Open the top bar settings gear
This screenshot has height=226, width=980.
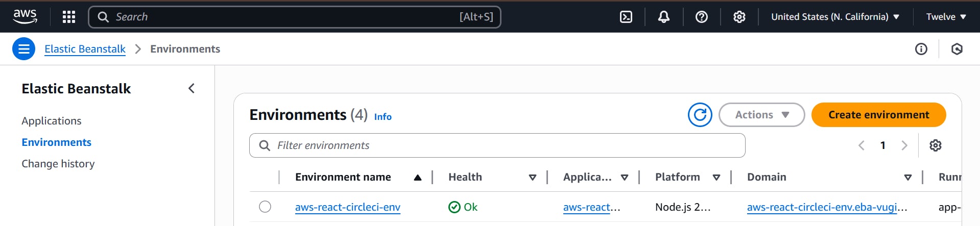[x=739, y=17]
